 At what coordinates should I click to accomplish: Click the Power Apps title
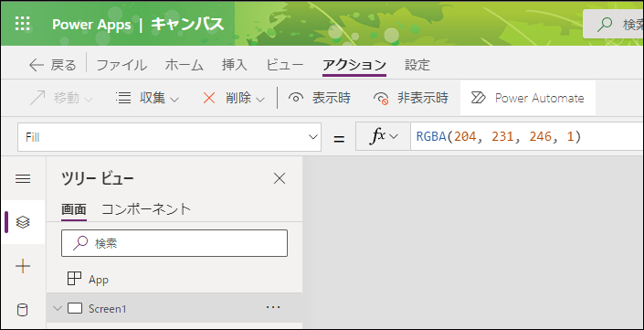pyautogui.click(x=91, y=25)
